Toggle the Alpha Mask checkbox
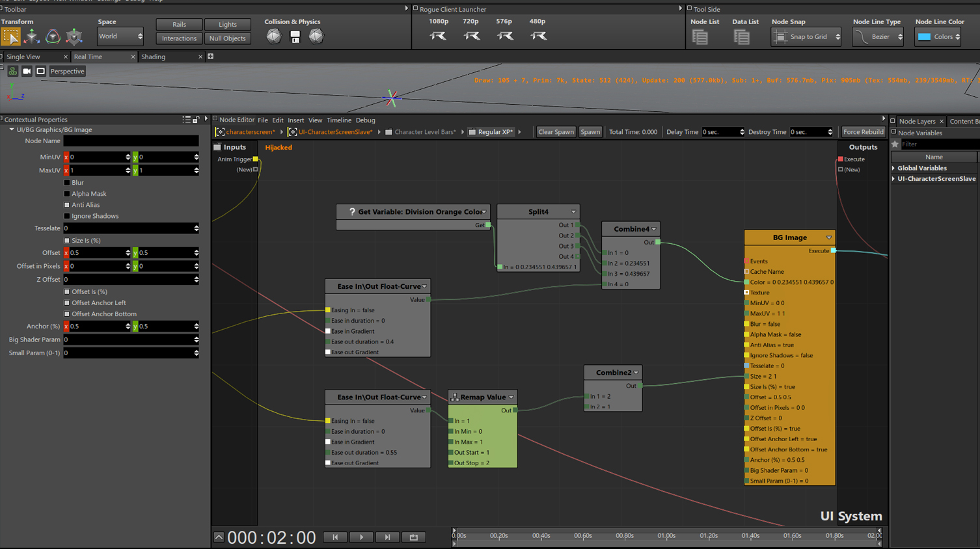980x549 pixels. coord(67,194)
